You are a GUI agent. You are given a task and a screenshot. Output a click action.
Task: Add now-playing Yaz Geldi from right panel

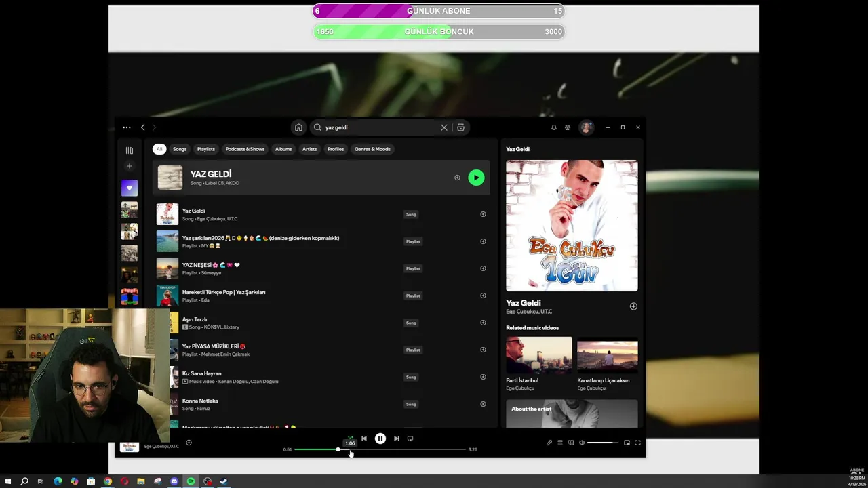click(633, 306)
